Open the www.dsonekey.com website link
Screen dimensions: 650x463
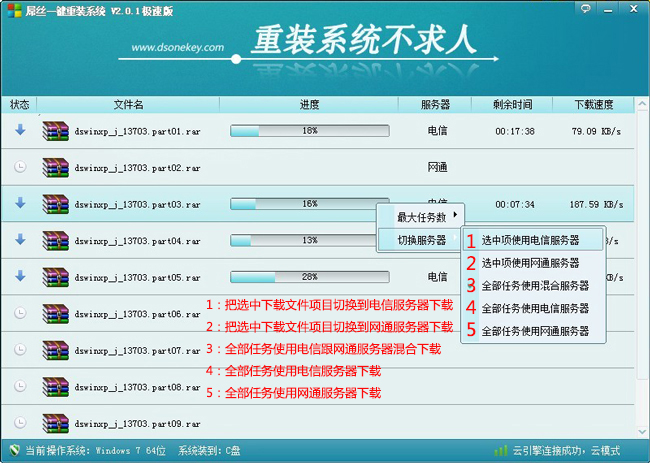(x=177, y=47)
